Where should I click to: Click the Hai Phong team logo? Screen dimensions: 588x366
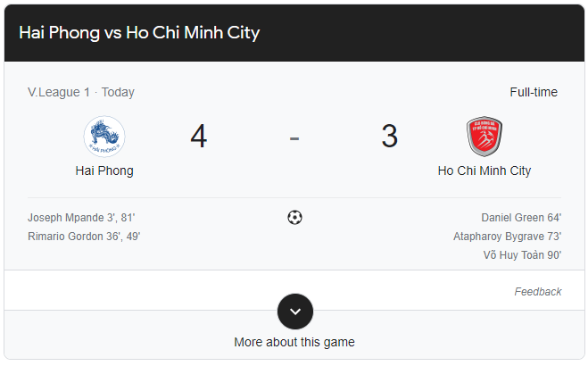[104, 137]
